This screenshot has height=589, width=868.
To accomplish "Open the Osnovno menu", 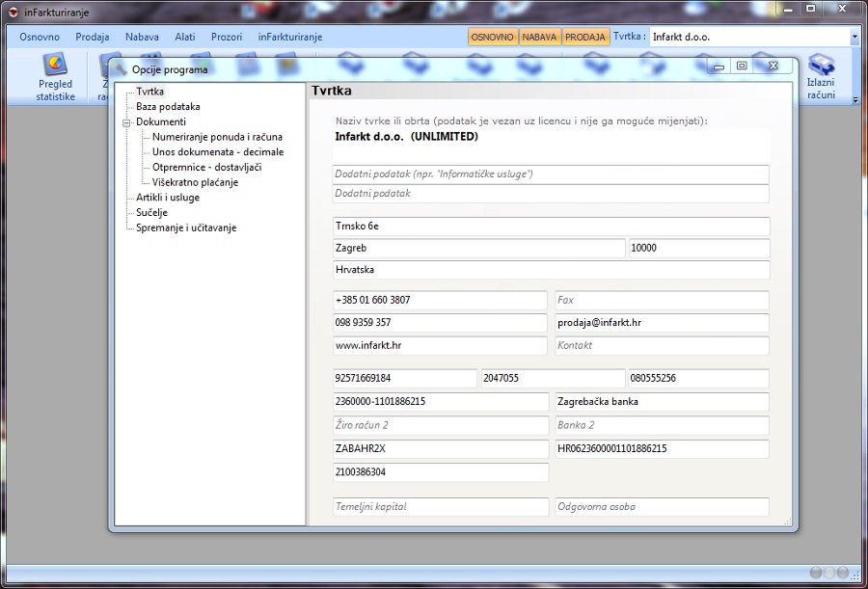I will [x=40, y=37].
